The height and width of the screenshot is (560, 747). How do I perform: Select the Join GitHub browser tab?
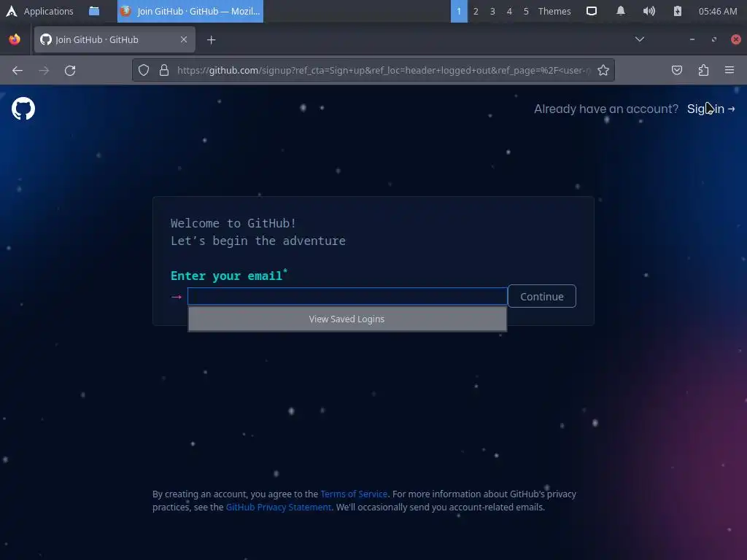pyautogui.click(x=115, y=39)
